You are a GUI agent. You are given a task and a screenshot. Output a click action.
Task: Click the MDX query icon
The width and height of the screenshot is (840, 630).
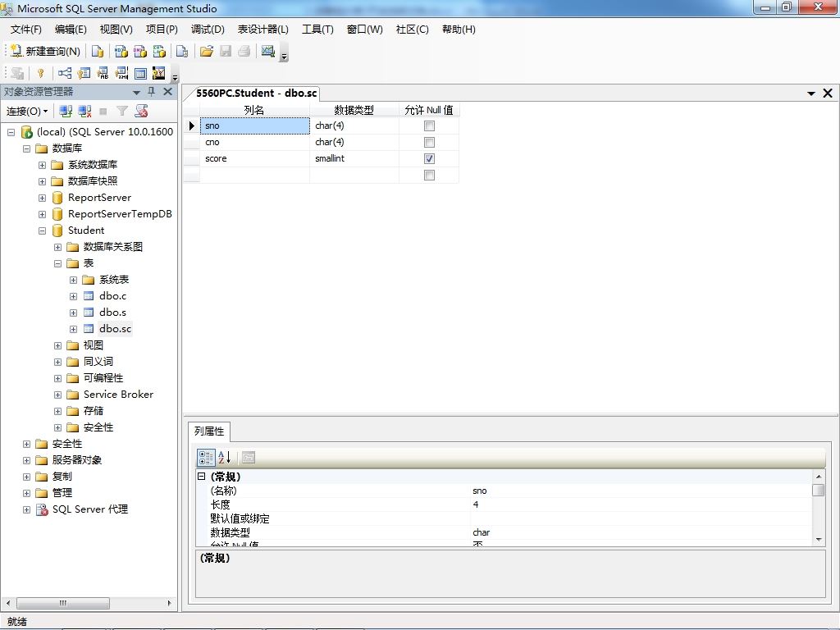121,51
